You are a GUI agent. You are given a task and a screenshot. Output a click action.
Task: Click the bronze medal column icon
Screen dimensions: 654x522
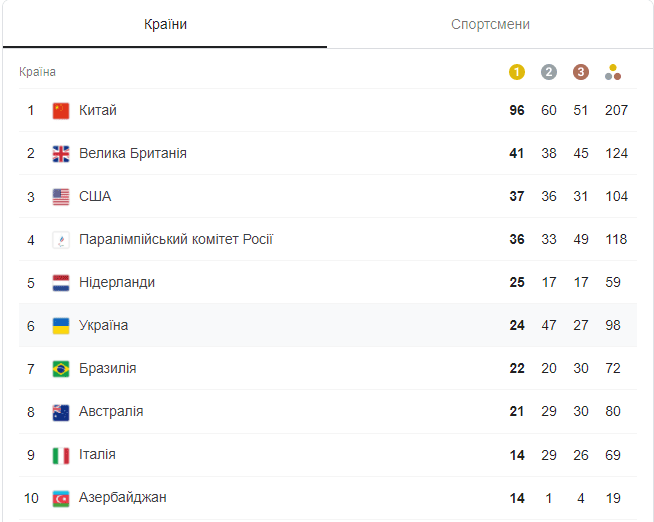click(x=581, y=72)
